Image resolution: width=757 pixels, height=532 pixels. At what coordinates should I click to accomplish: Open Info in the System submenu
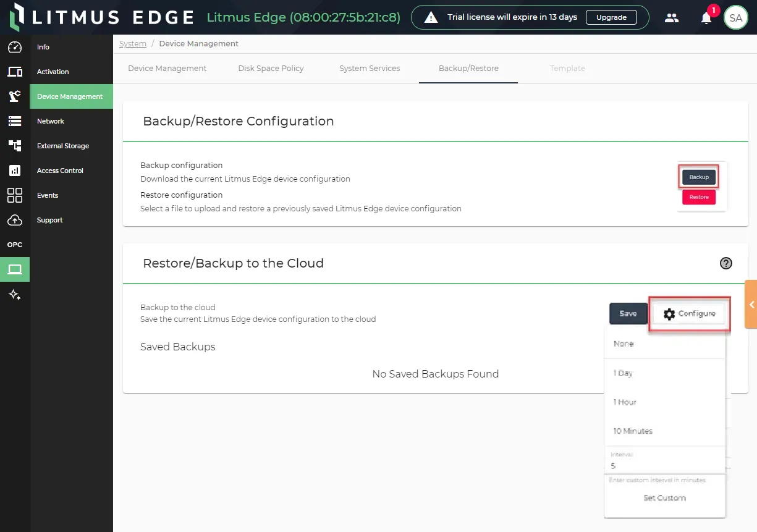pyautogui.click(x=72, y=47)
